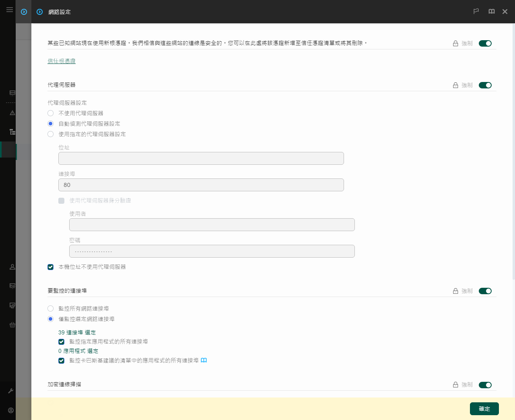Click the shopping basket icon in the sidebar
The height and width of the screenshot is (420, 515).
click(x=12, y=325)
